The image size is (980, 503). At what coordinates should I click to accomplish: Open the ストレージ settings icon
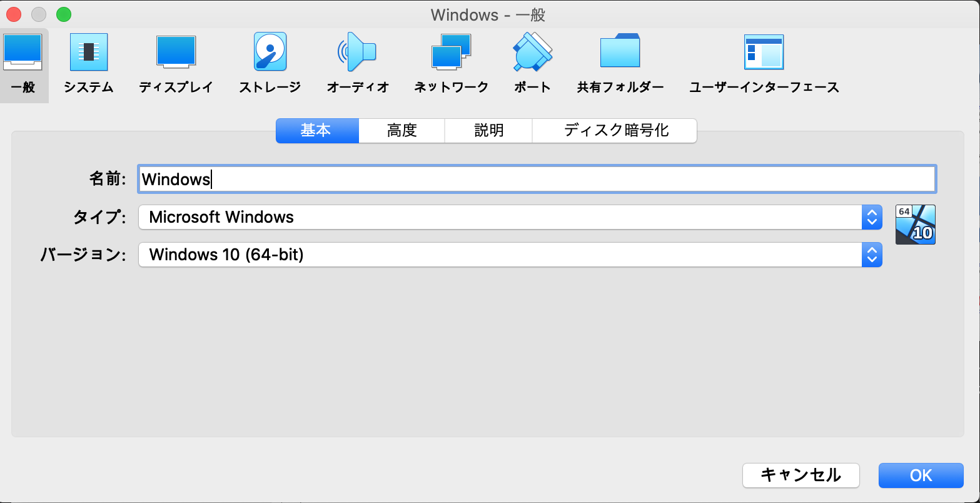[x=268, y=63]
